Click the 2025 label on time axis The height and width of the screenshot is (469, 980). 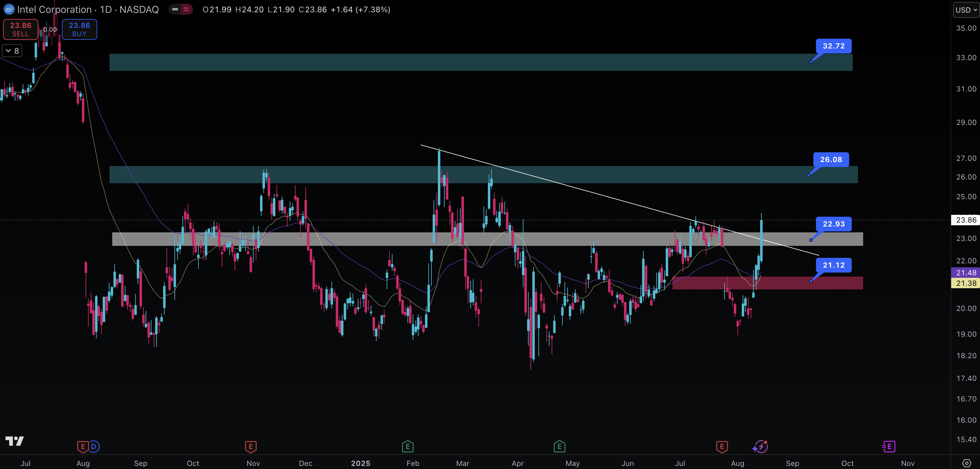(360, 463)
